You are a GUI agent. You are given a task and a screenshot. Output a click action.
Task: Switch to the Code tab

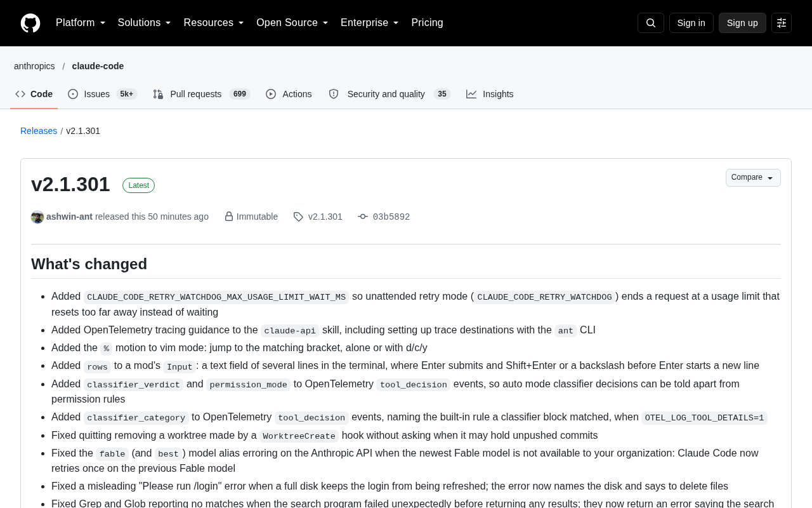(34, 94)
